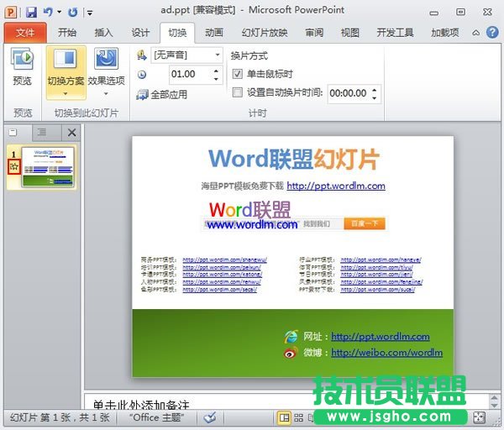This screenshot has height=430, width=504.
Task: Open the effect options (效果选项) menu
Action: tap(106, 69)
